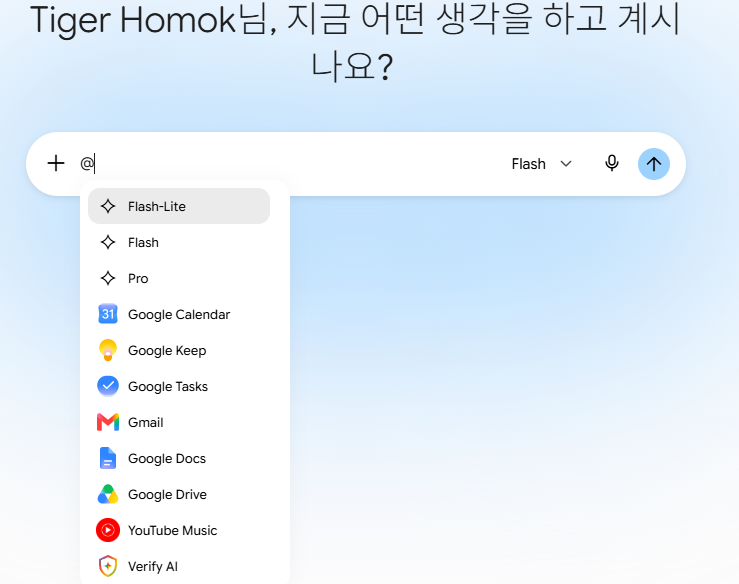Click the greeting heading text
This screenshot has height=584, width=739.
tap(355, 41)
